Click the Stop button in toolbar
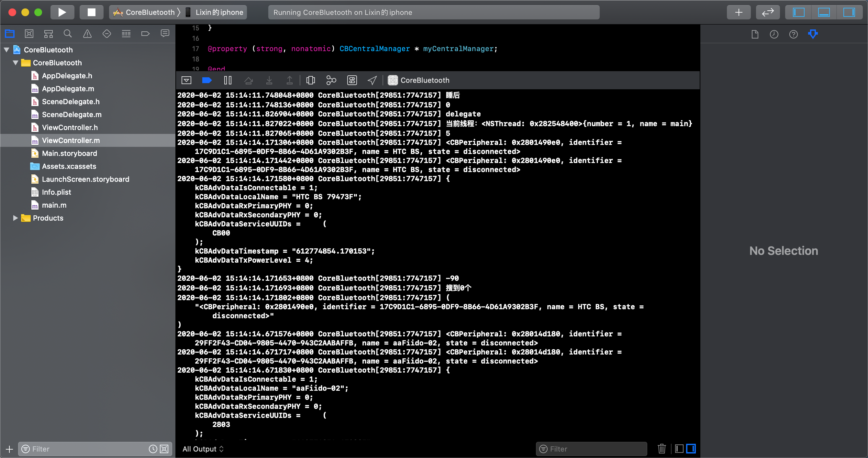The image size is (868, 458). pyautogui.click(x=91, y=13)
